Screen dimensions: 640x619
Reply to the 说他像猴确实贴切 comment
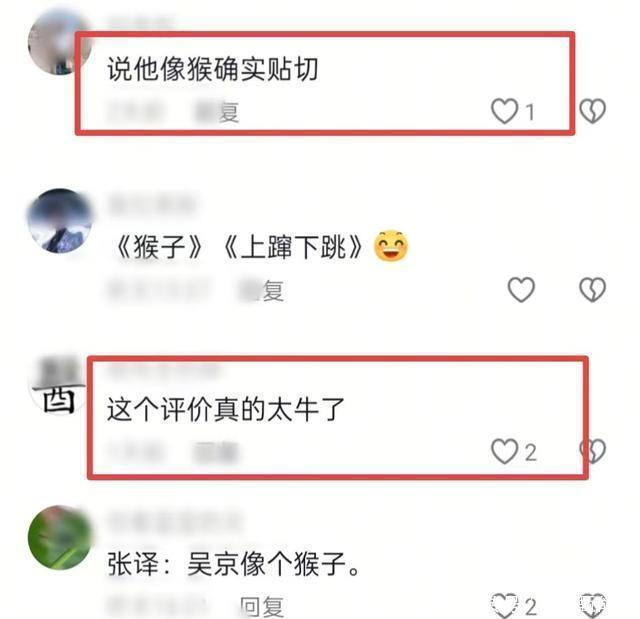217,111
